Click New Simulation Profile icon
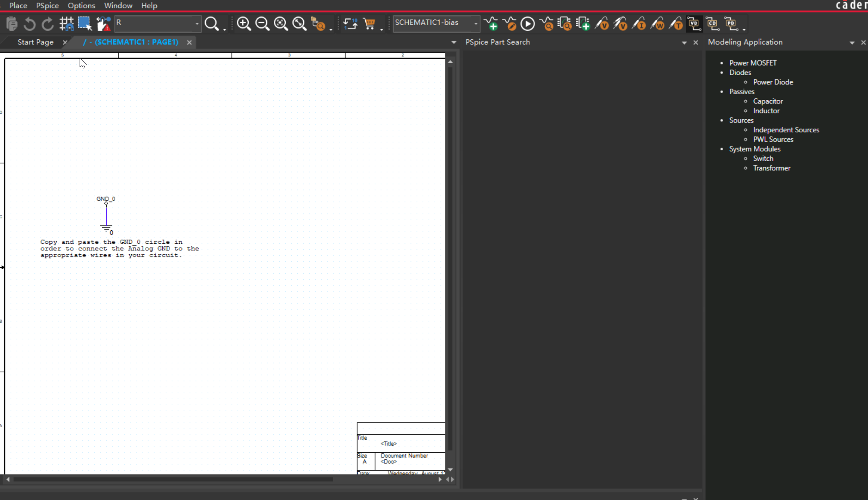868x500 pixels. click(492, 24)
